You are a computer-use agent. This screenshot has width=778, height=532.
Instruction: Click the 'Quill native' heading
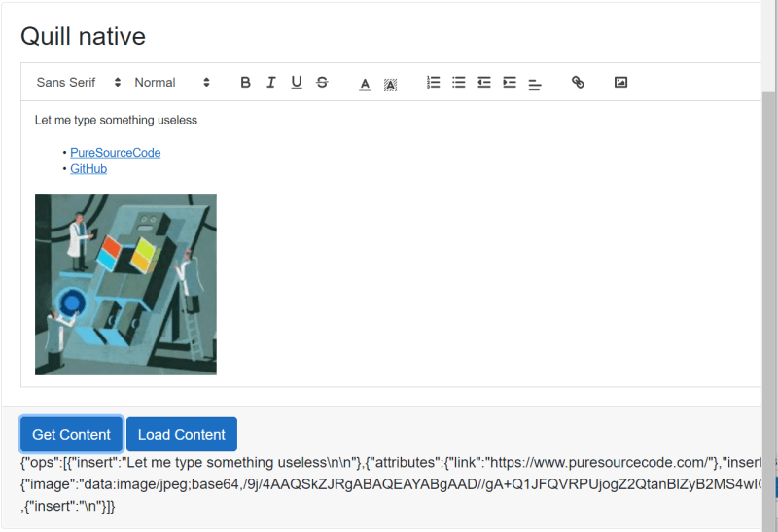point(83,36)
